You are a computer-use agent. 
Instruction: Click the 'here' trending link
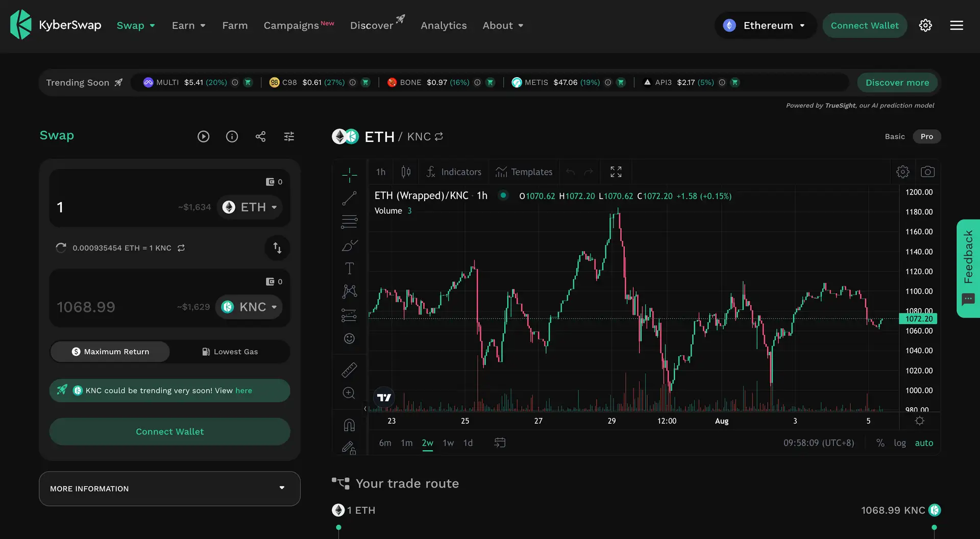(243, 390)
